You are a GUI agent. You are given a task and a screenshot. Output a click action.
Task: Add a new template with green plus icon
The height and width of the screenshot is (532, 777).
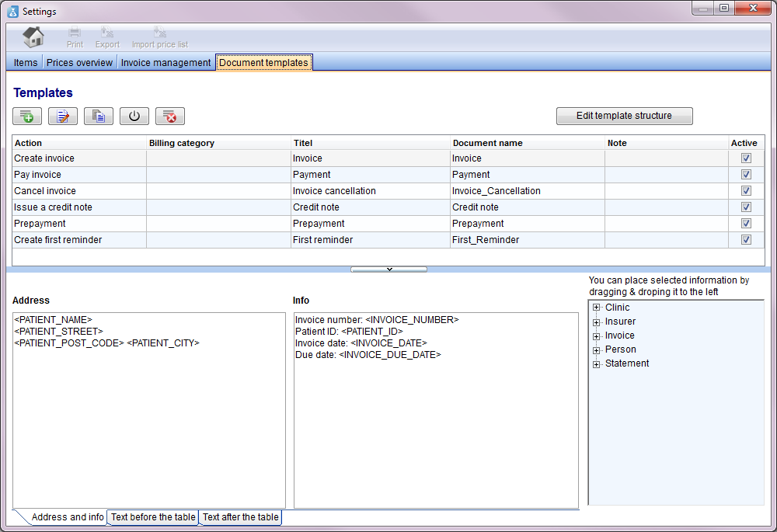[27, 116]
